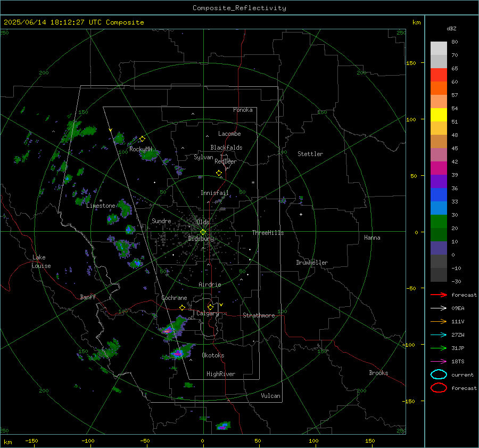Click the Brooks label on the map
Viewport: 479px width, 448px height.
pos(378,373)
